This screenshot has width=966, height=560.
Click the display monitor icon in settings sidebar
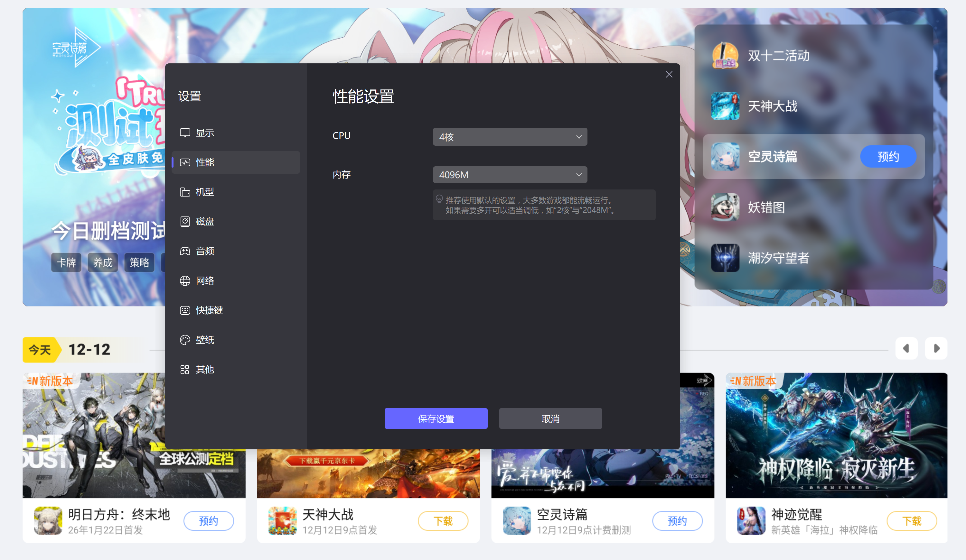pos(185,133)
